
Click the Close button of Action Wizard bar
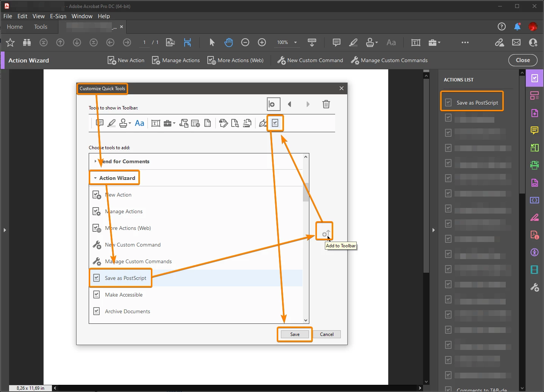523,60
